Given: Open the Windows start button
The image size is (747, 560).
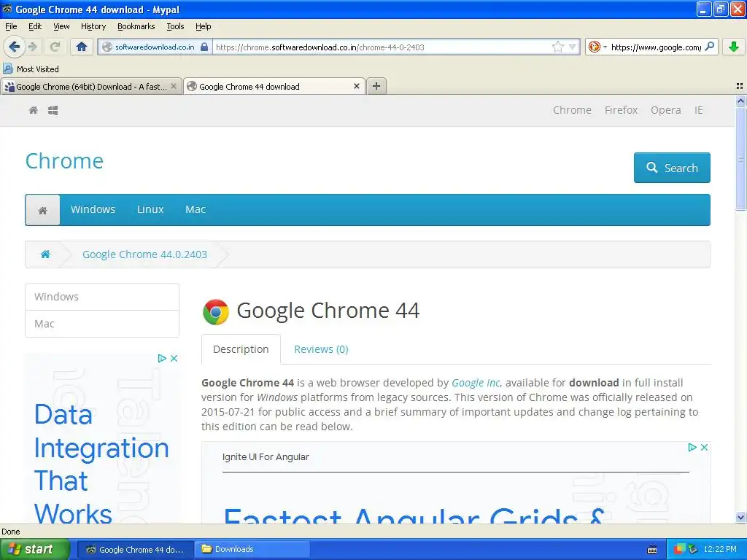Looking at the screenshot, I should coord(35,549).
